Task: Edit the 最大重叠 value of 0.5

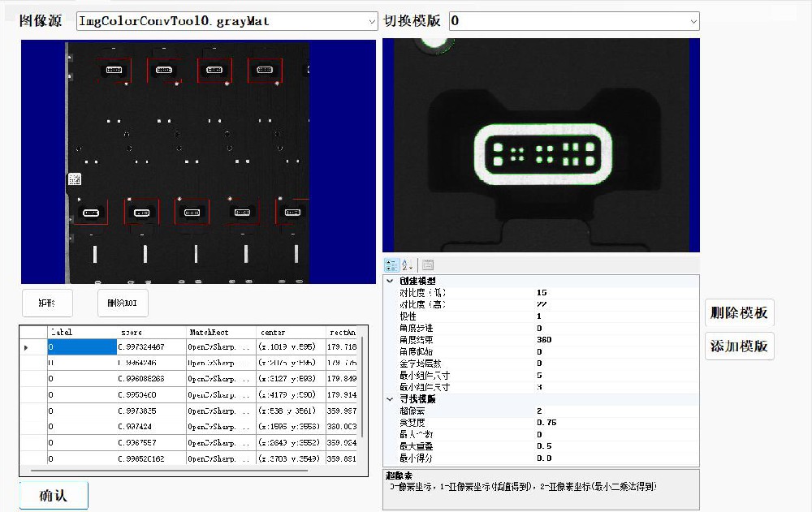Action: coord(615,446)
